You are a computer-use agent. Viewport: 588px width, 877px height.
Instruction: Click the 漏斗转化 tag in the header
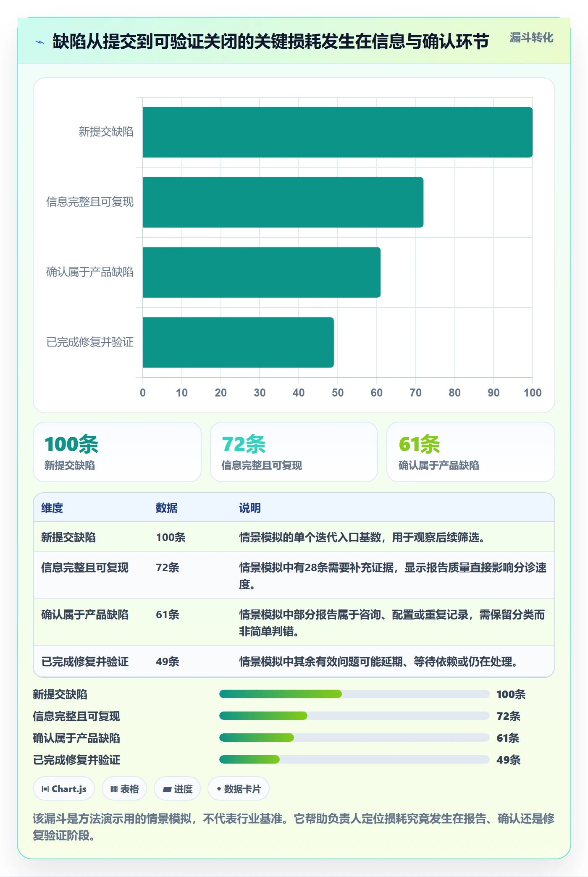531,38
